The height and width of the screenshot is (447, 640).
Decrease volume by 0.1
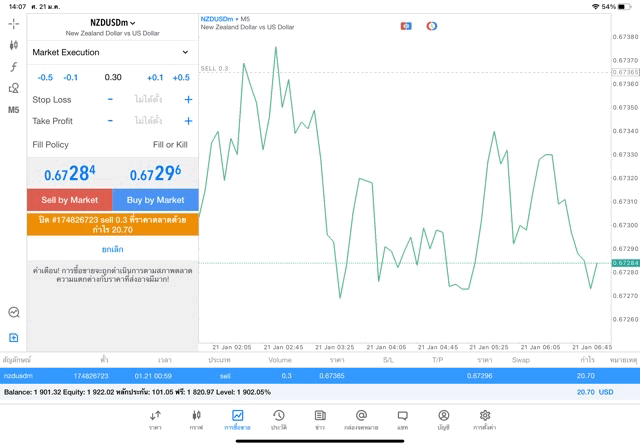[x=71, y=78]
